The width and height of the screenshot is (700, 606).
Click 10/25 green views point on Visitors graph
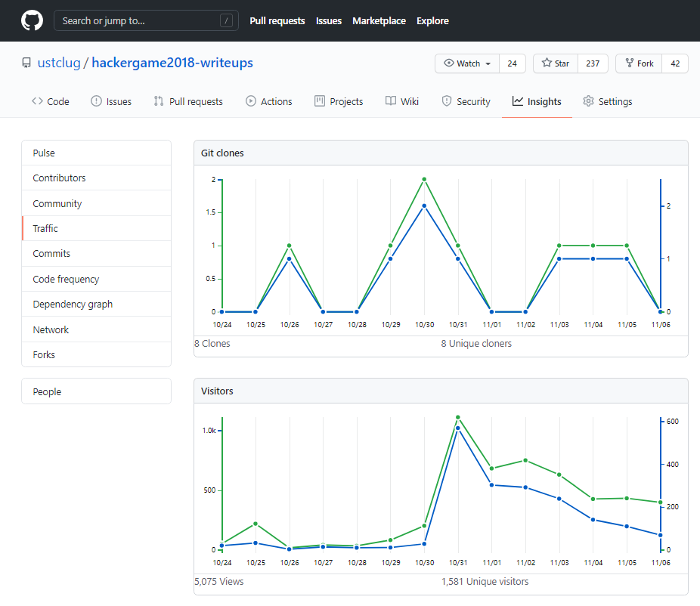pyautogui.click(x=256, y=524)
